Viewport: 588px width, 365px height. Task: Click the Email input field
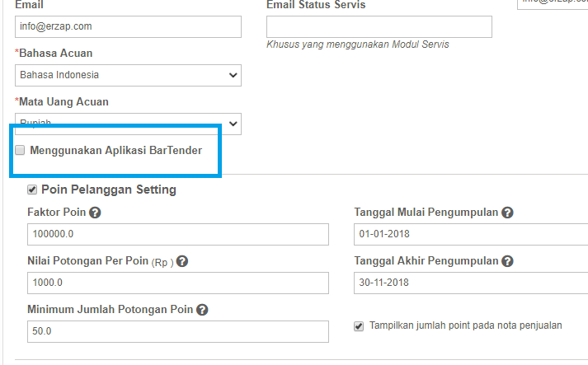click(x=129, y=26)
